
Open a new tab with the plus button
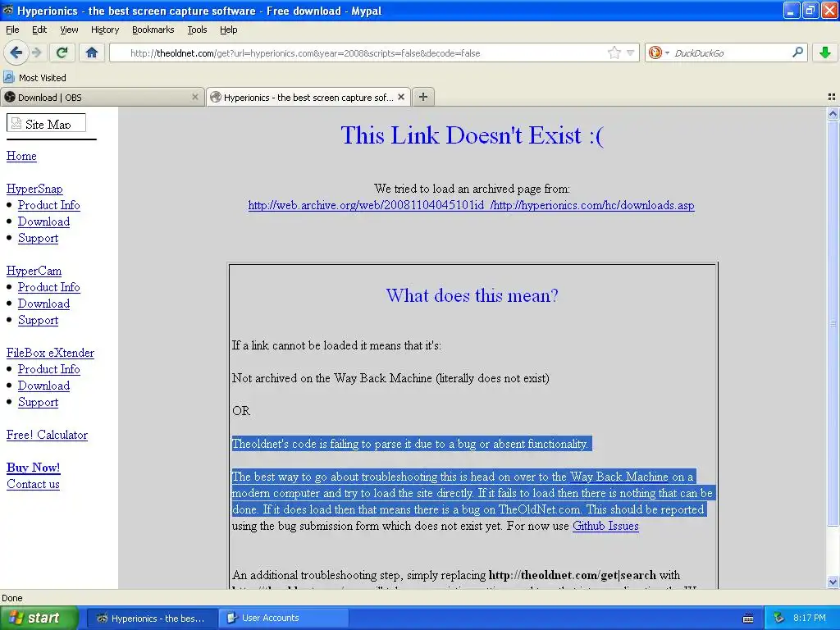tap(423, 97)
